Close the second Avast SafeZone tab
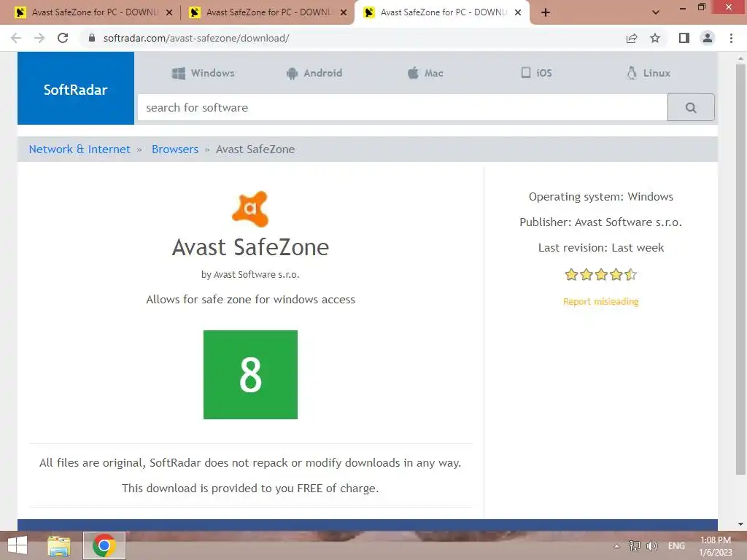This screenshot has height=560, width=747. (344, 12)
